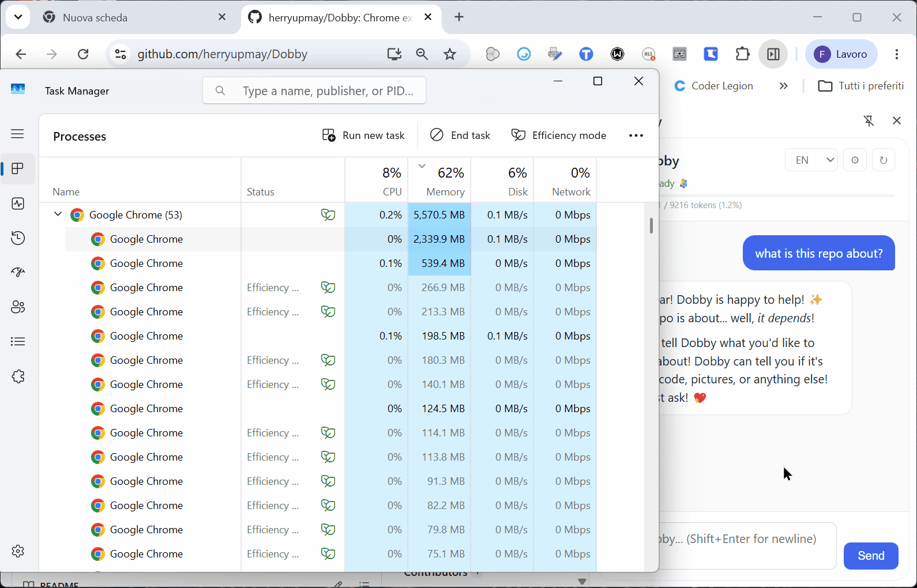The image size is (917, 588).
Task: Open the Lavoro profile menu
Action: 841,54
